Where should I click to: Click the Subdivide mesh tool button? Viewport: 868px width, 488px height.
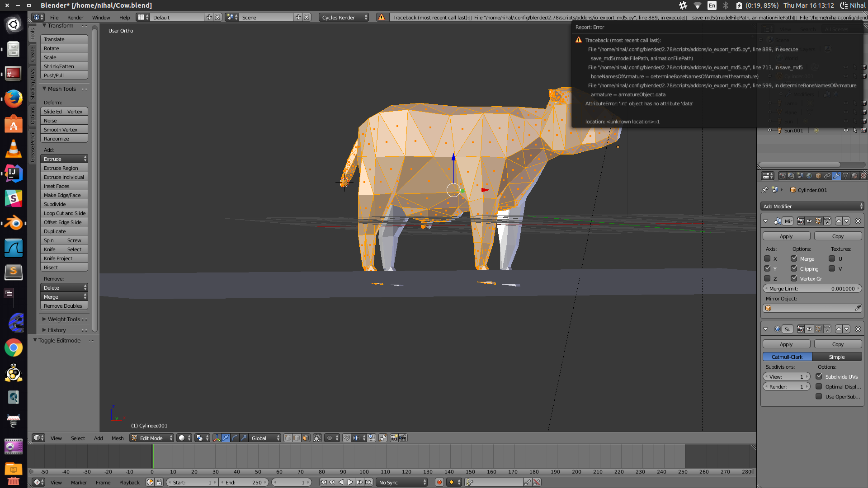click(x=64, y=204)
